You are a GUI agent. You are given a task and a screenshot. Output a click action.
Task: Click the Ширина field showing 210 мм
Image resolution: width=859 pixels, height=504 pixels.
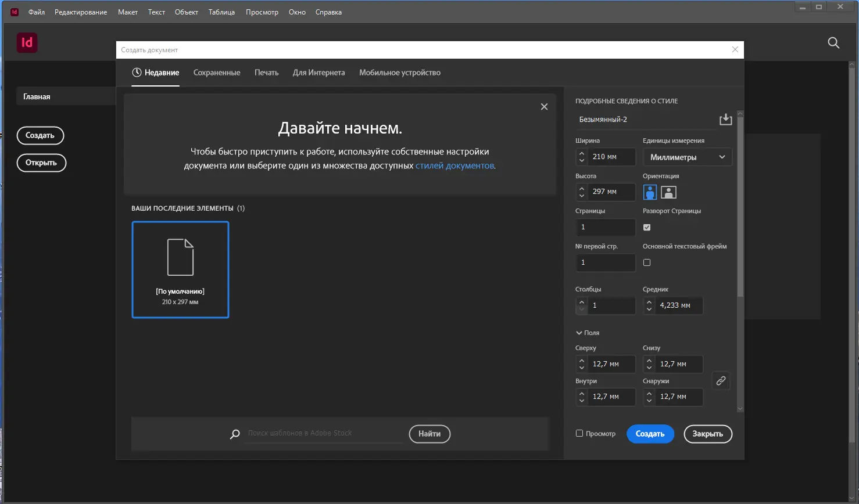(x=611, y=157)
